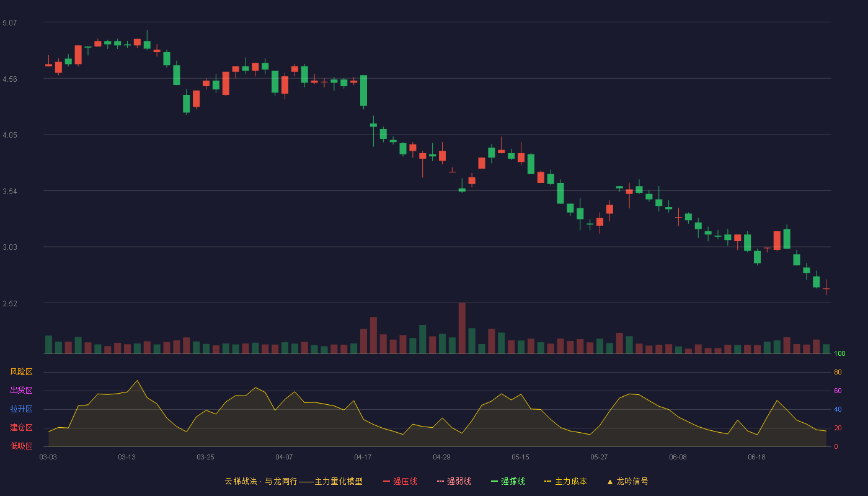The height and width of the screenshot is (496, 868).
Task: Select the 拉升区 zone label
Action: point(21,409)
